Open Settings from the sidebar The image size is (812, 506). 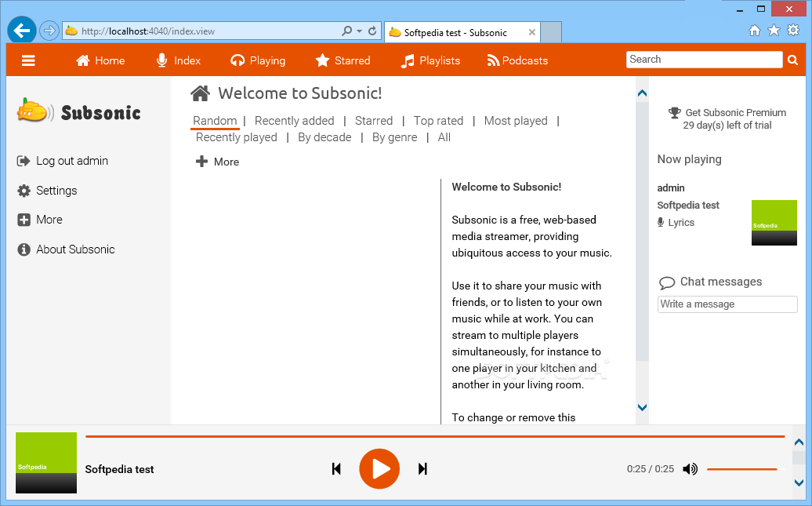[56, 191]
